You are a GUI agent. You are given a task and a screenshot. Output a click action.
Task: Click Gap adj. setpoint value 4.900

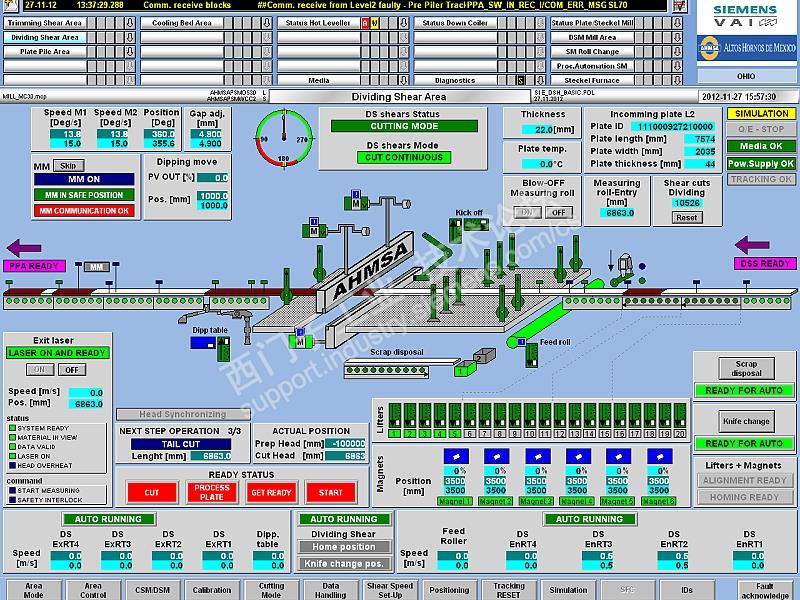tap(206, 134)
